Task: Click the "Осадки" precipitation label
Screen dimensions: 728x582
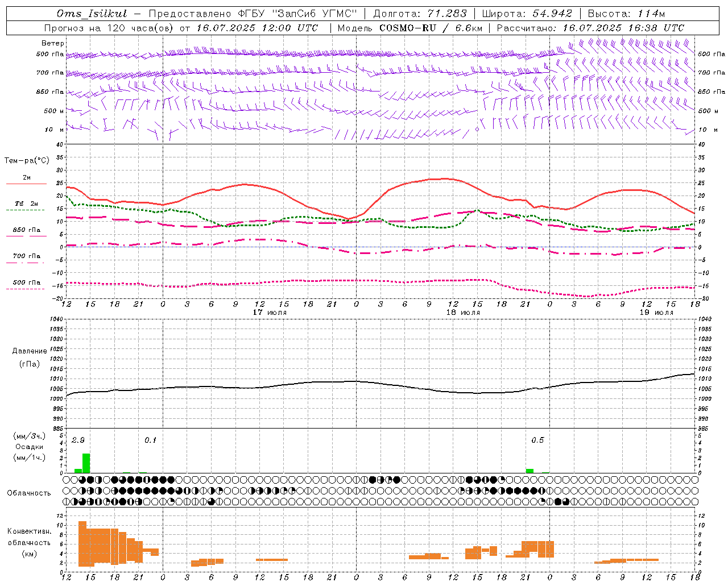Action: click(29, 447)
